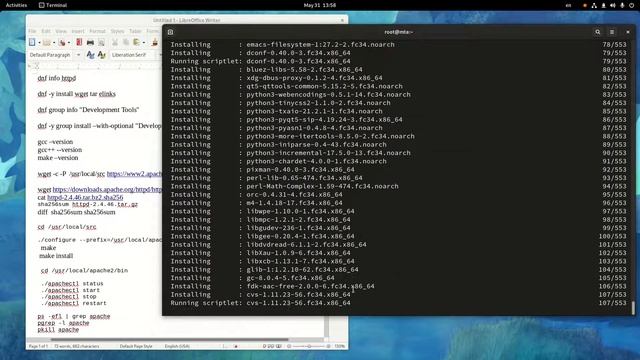640x360 pixels.
Task: Click Open folder icon in Writer toolbar
Action: [x=47, y=42]
